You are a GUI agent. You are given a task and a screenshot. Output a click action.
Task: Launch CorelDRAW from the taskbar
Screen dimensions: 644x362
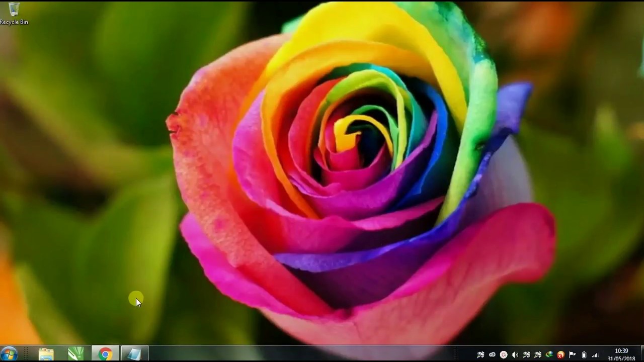pyautogui.click(x=76, y=354)
